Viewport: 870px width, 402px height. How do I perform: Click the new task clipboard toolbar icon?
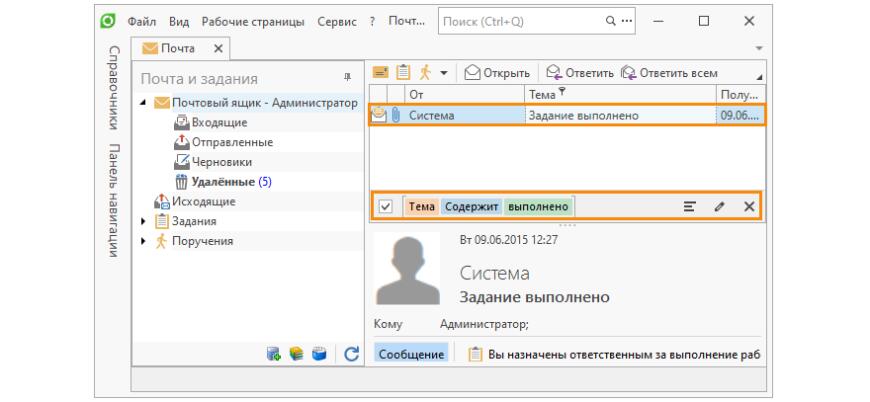403,73
